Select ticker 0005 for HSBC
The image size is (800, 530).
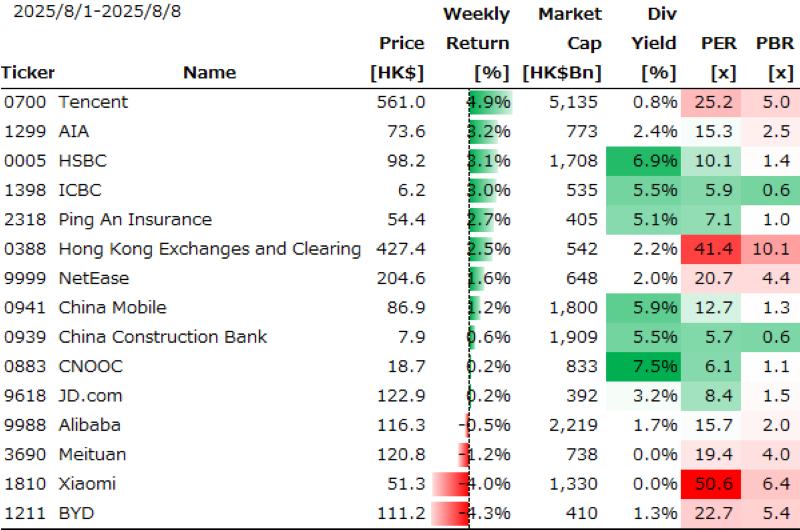pyautogui.click(x=24, y=161)
